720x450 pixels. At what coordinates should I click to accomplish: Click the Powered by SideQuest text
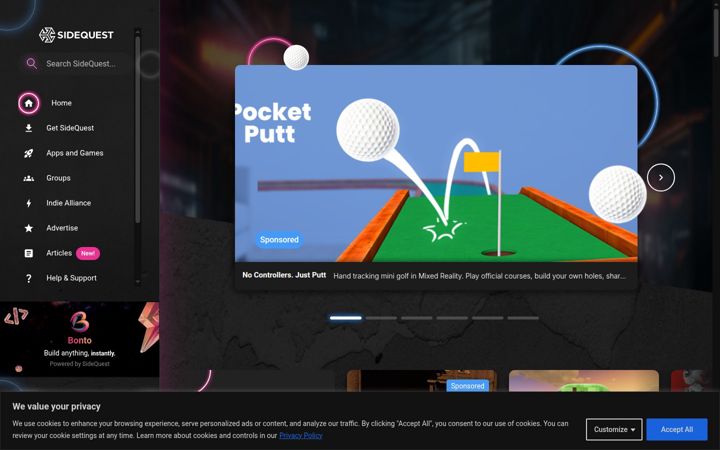click(x=79, y=364)
